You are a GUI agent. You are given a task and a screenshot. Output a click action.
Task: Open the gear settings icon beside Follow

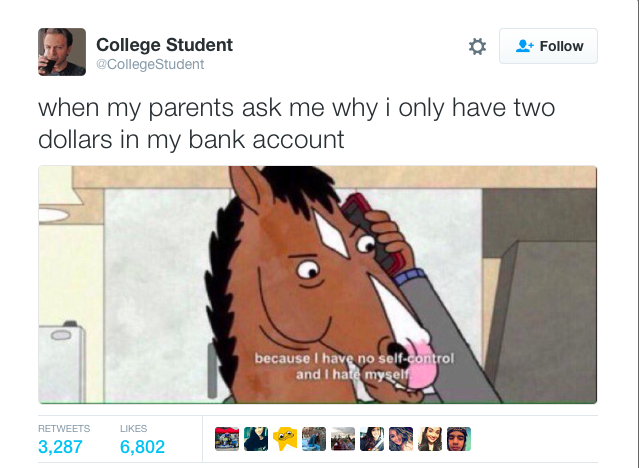coord(477,46)
